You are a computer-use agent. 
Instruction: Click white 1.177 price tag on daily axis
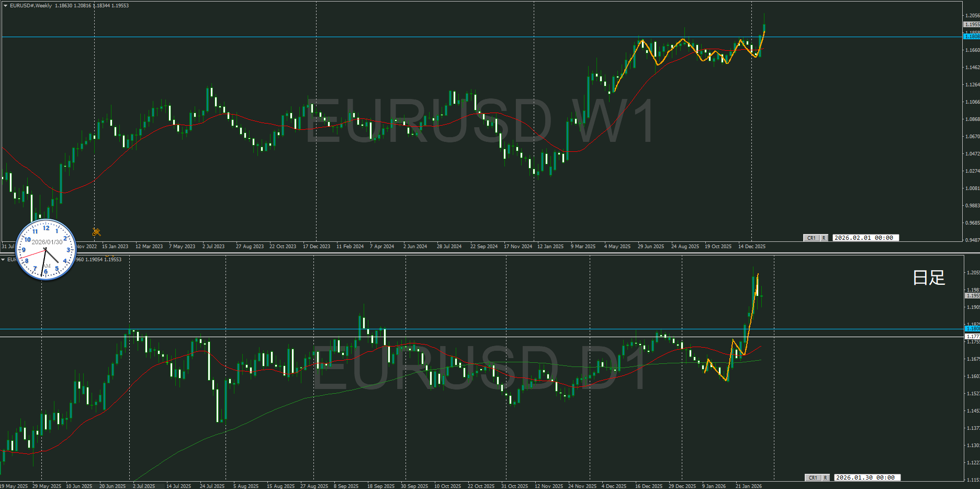point(972,337)
